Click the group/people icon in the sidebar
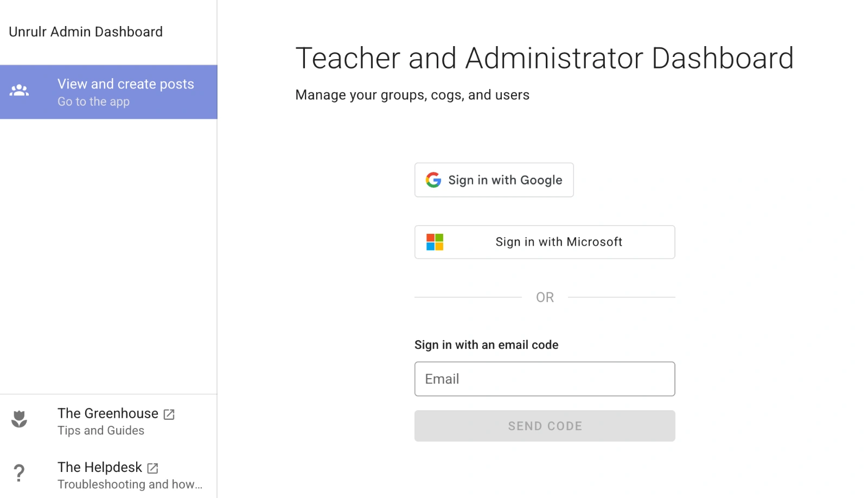 pyautogui.click(x=19, y=90)
